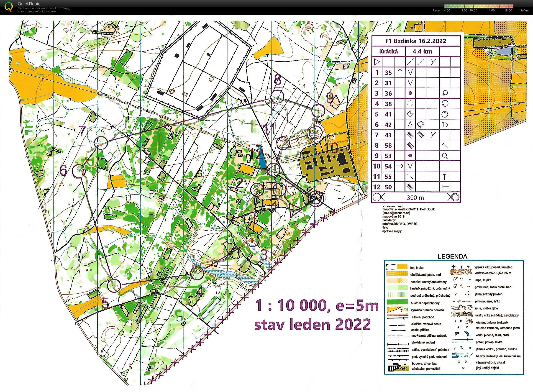Click the 'vodní plocha, řeka, brod' legend entry
This screenshot has width=533, height=392.
492,335
